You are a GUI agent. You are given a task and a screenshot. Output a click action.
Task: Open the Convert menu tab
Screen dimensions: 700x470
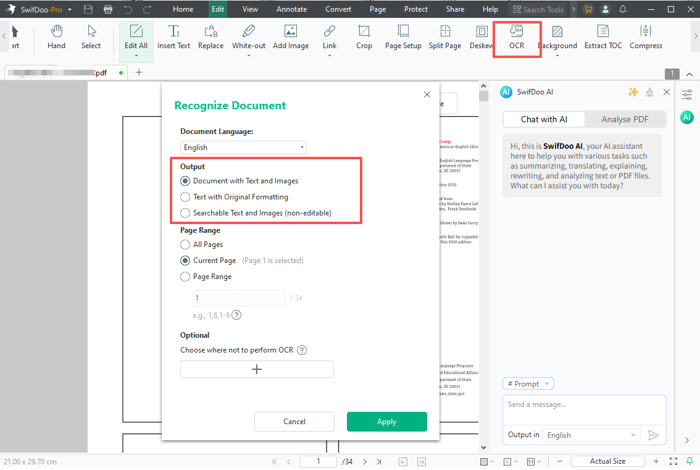[x=338, y=9]
